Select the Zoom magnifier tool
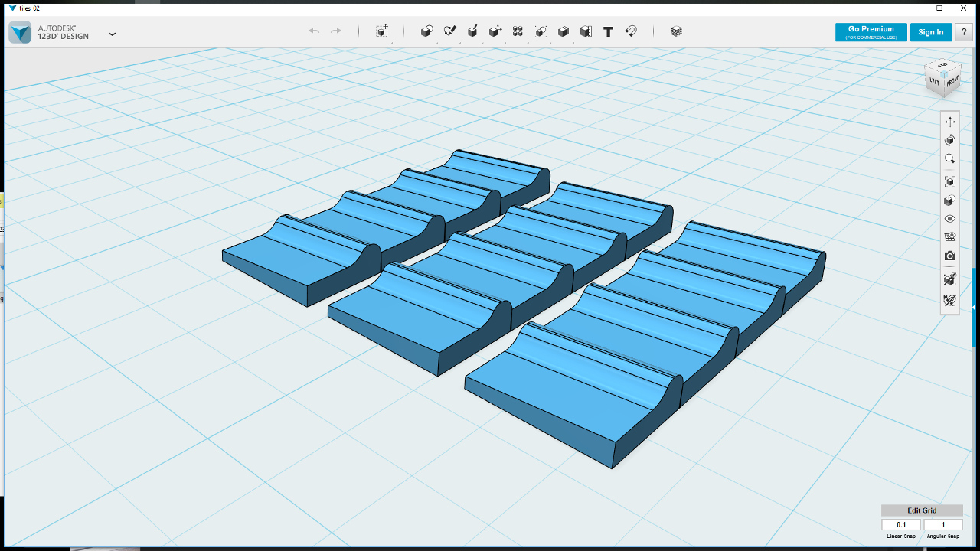980x551 pixels. click(x=950, y=159)
